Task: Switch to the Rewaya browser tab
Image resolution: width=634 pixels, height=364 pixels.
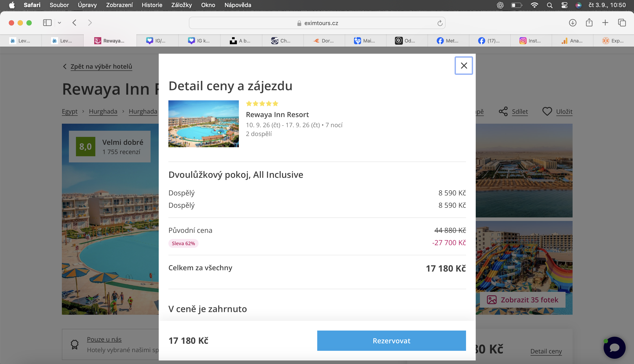Action: coord(109,41)
